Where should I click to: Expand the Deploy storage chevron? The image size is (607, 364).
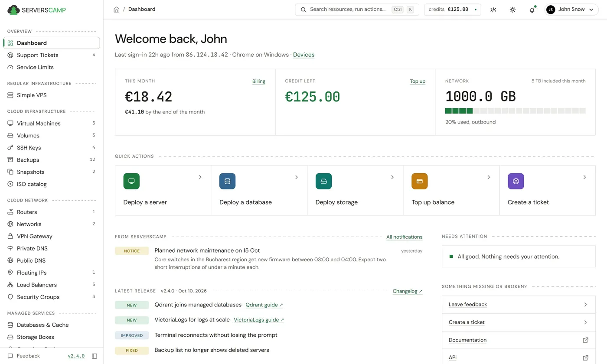tap(392, 177)
